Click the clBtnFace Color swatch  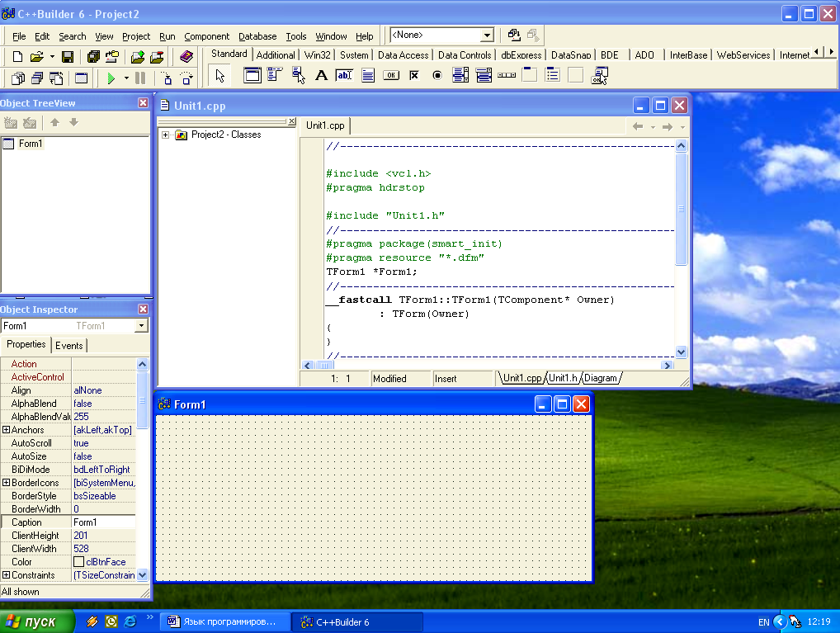(78, 562)
